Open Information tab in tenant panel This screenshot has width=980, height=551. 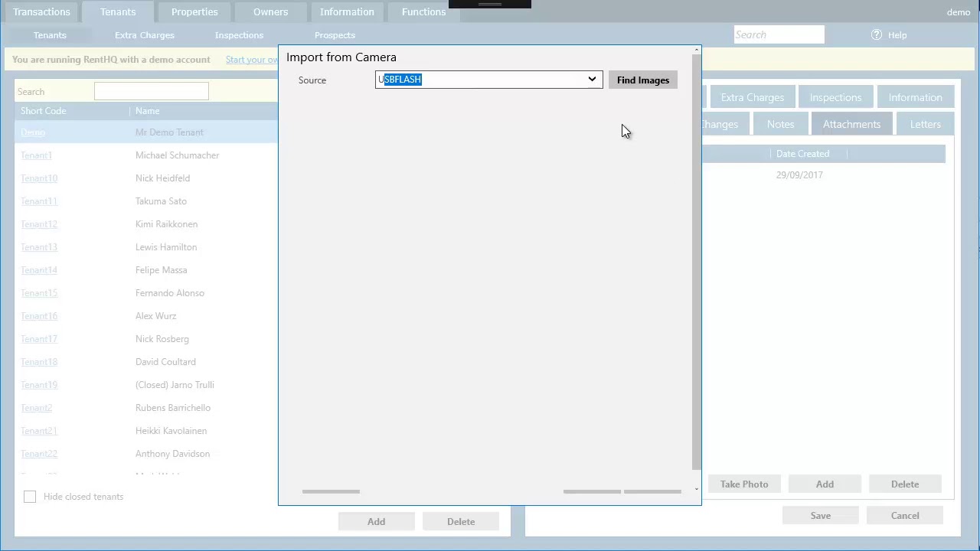tap(915, 97)
